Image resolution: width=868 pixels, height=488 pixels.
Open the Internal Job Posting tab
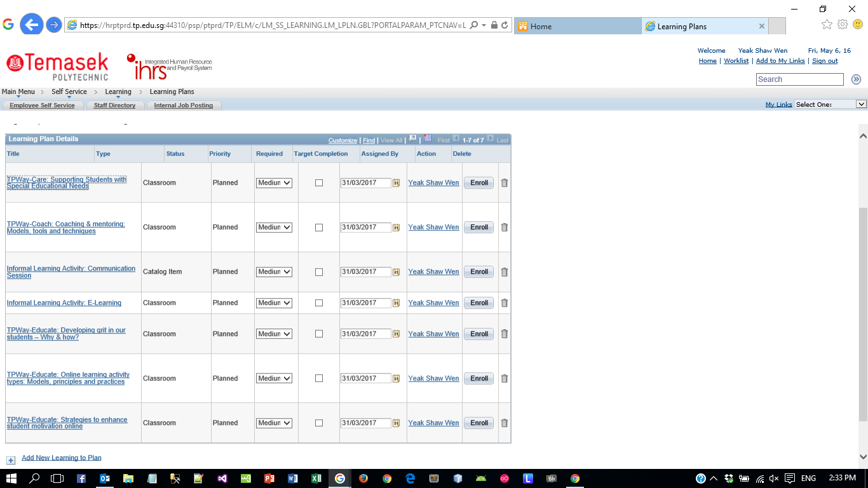184,105
